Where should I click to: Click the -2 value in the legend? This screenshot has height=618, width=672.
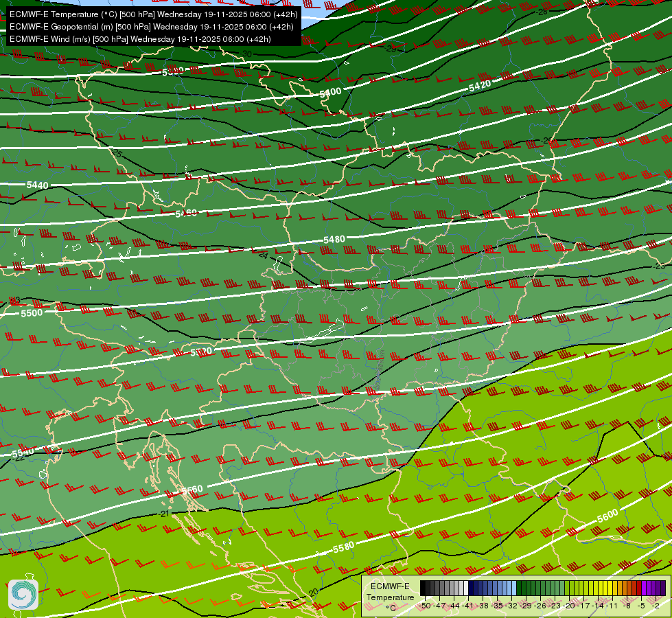coord(656,606)
